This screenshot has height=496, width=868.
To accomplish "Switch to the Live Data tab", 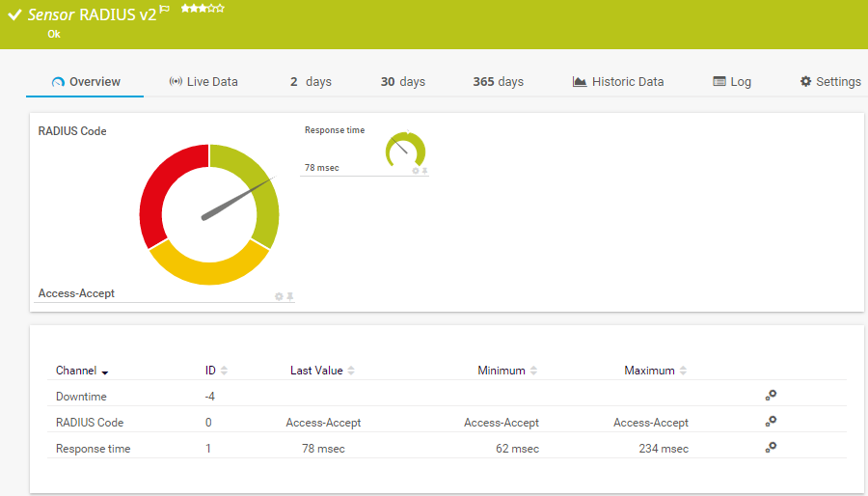I will tap(203, 82).
